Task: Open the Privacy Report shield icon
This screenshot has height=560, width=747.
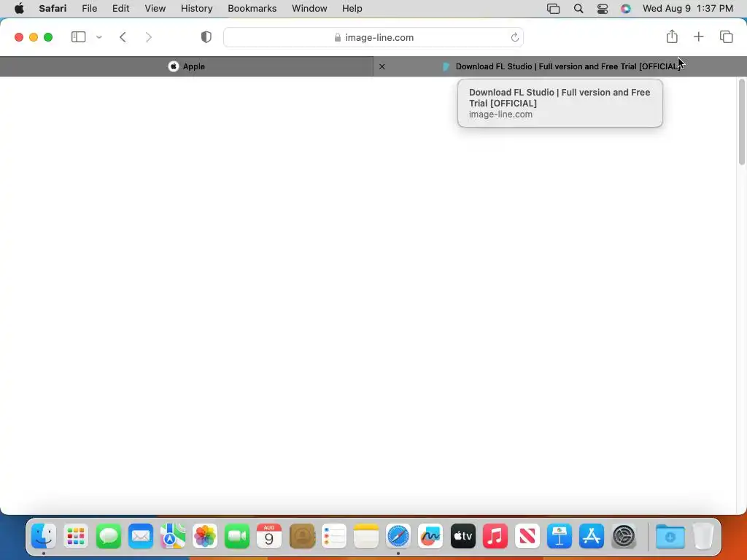Action: (x=206, y=37)
